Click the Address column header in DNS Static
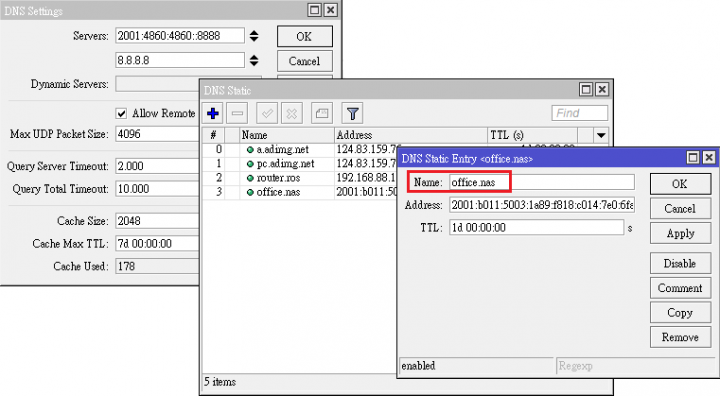The width and height of the screenshot is (720, 396). tap(411, 135)
